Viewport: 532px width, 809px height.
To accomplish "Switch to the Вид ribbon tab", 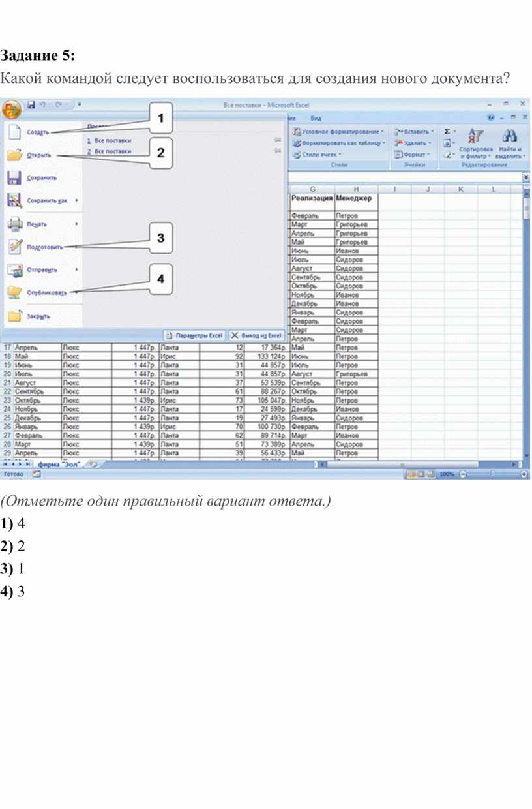I will 316,118.
